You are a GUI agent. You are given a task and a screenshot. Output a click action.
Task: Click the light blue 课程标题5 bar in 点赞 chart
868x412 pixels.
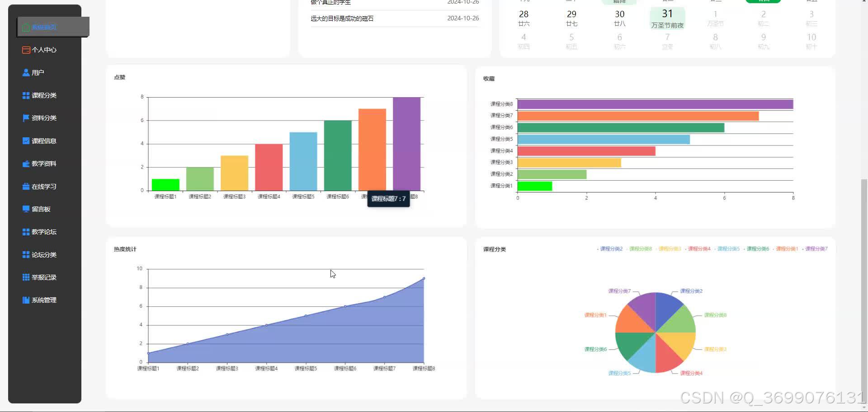(x=303, y=161)
